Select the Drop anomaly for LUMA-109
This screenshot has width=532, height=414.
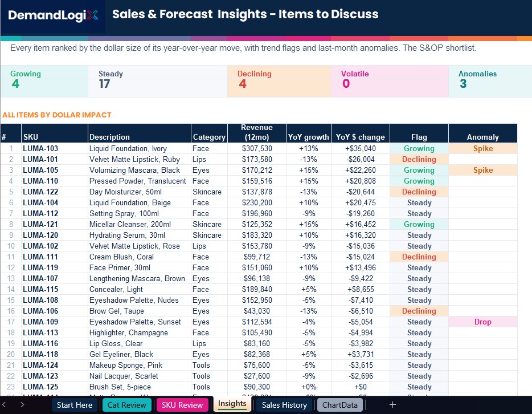tap(483, 322)
